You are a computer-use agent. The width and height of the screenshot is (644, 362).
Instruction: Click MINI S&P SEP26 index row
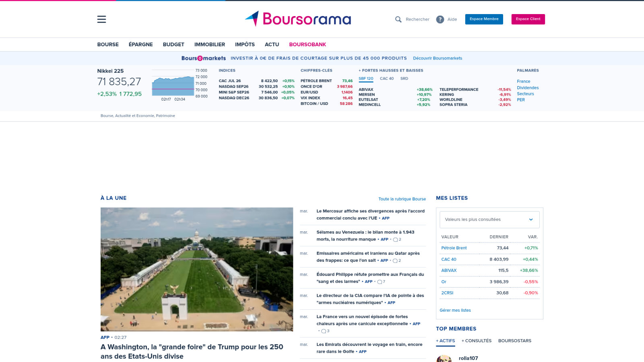[x=256, y=92]
